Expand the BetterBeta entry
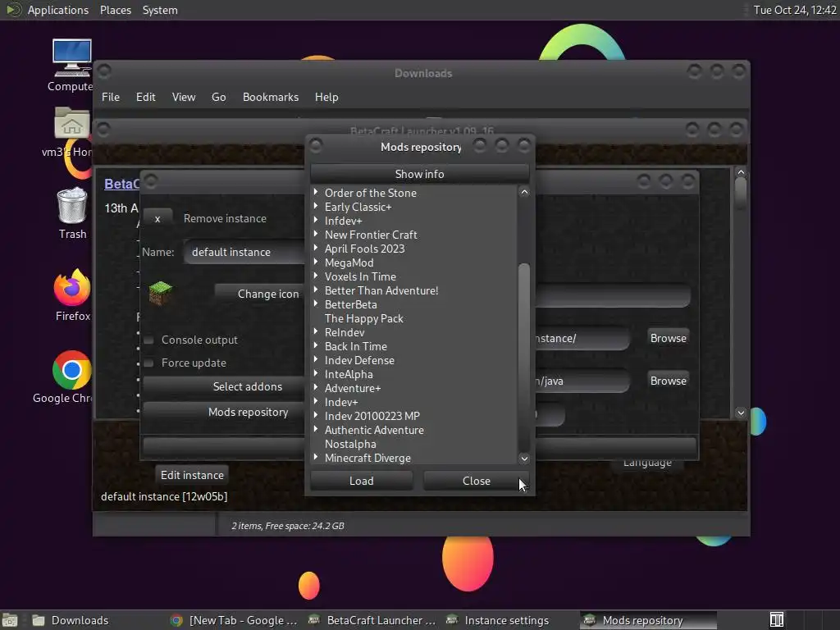Image resolution: width=840 pixels, height=630 pixels. coord(316,304)
